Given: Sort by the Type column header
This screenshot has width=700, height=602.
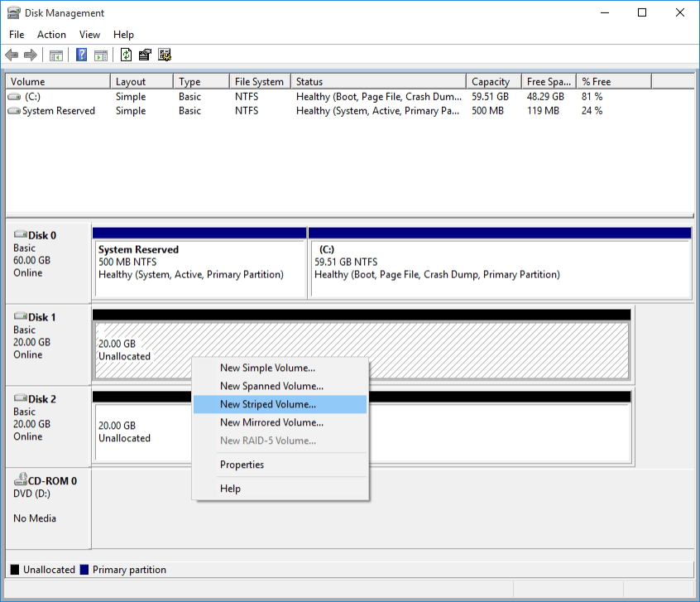Looking at the screenshot, I should click(x=201, y=82).
